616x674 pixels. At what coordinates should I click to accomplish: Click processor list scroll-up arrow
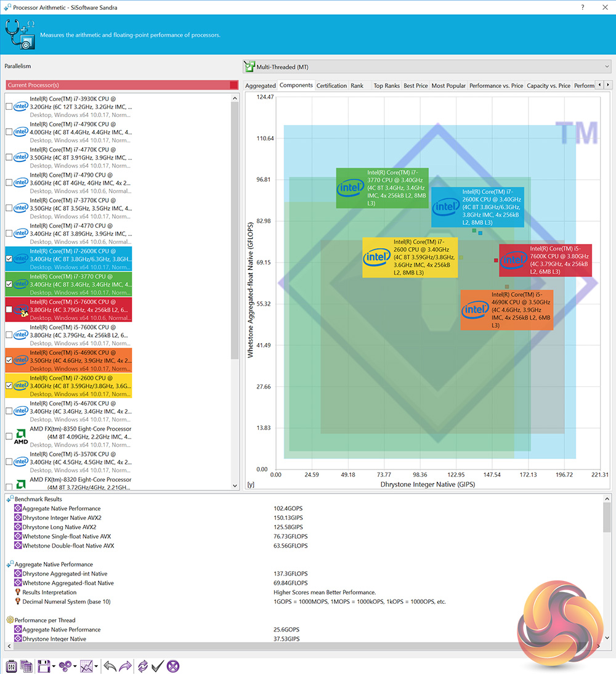coord(235,98)
